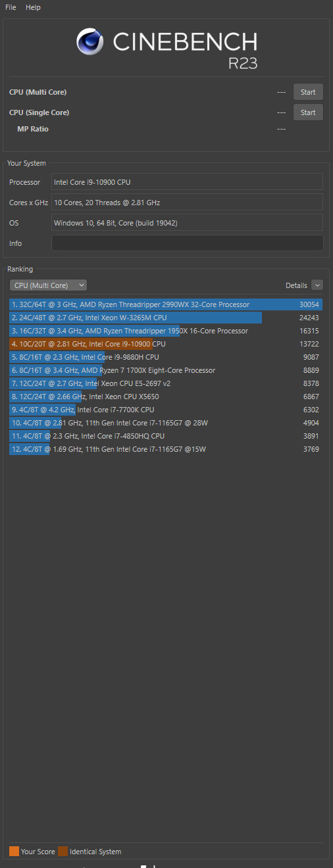Click the CPU (Single Core) label

(x=39, y=112)
